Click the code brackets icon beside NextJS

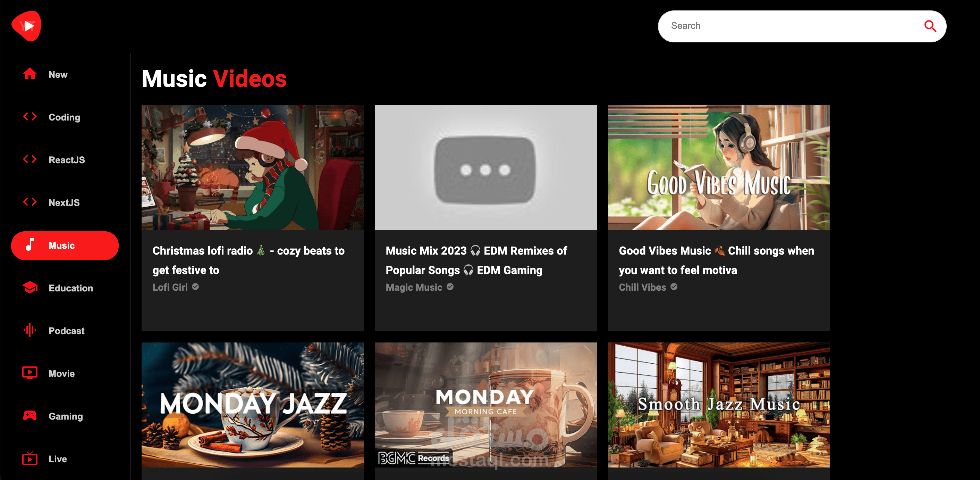coord(30,202)
